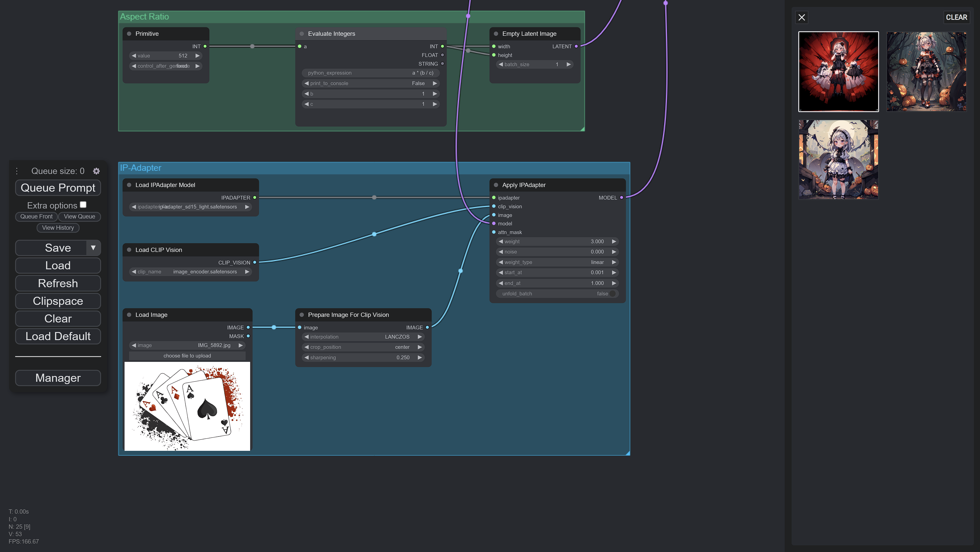The image size is (980, 552).
Task: Click CLEAR in the image history panel
Action: tap(957, 18)
